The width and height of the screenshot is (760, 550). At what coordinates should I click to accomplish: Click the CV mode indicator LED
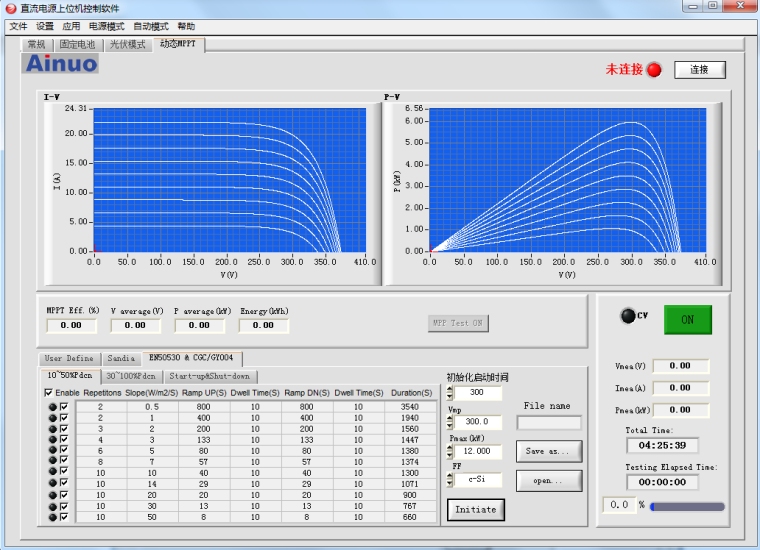pyautogui.click(x=627, y=317)
